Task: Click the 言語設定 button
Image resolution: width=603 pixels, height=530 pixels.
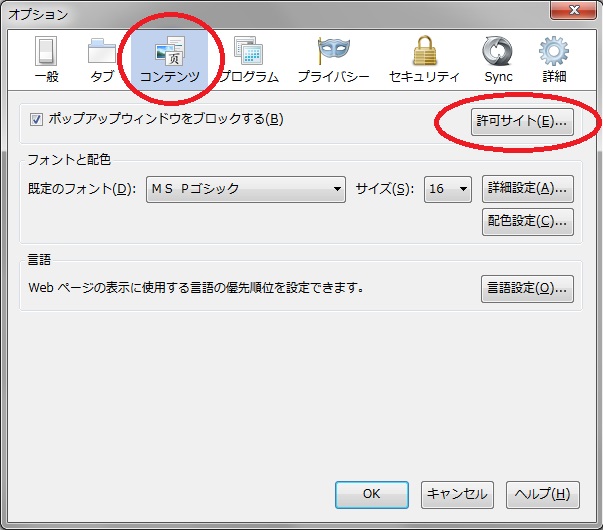Action: [x=527, y=288]
